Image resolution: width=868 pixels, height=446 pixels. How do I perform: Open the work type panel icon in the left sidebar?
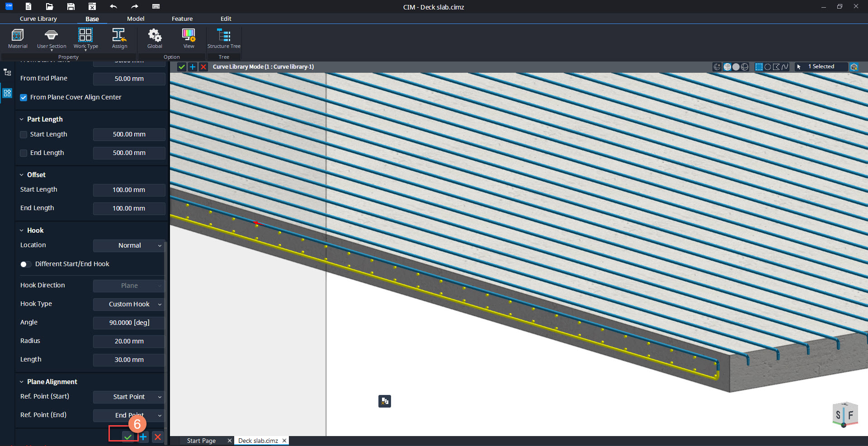[7, 93]
